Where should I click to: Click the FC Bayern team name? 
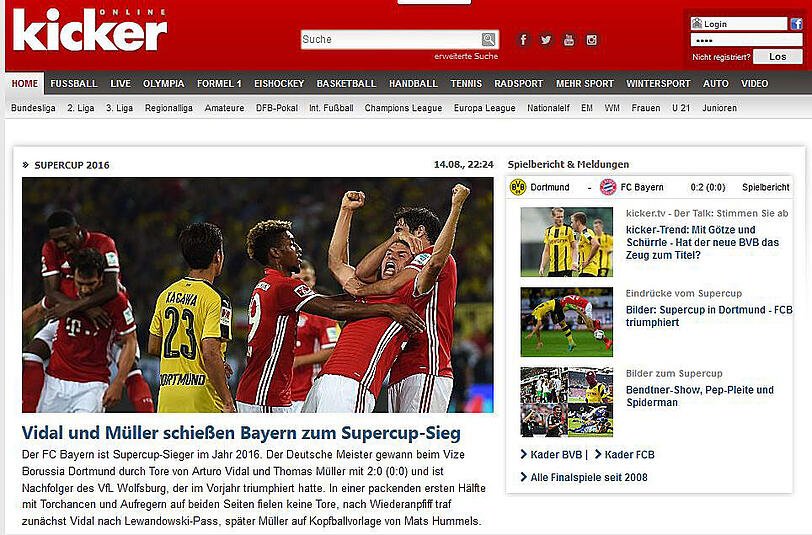click(642, 187)
